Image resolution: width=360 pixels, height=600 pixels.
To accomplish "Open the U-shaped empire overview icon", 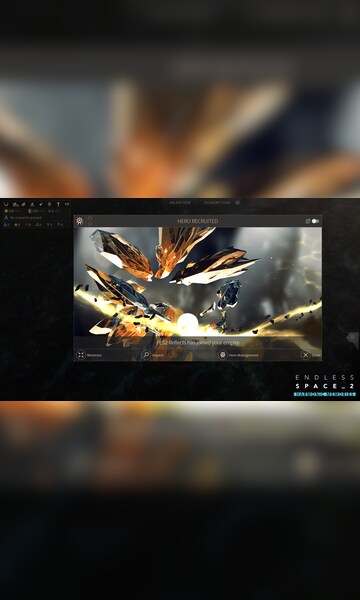I will (x=6, y=204).
